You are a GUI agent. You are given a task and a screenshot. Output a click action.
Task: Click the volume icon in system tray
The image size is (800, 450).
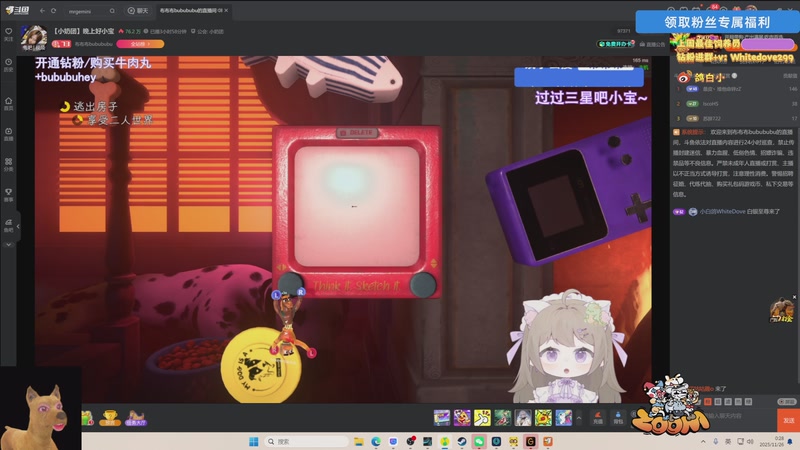click(751, 441)
